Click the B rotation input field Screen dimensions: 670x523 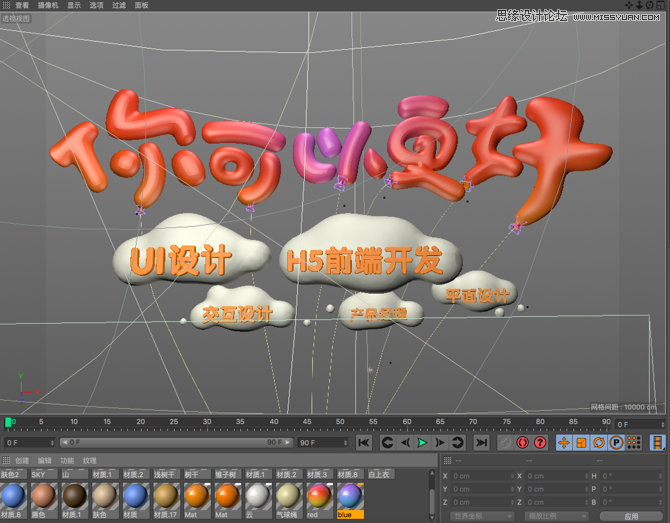click(x=632, y=502)
